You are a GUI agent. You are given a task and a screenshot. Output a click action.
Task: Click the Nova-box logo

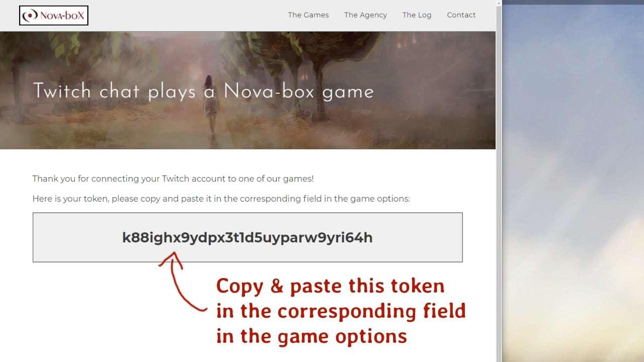coord(54,16)
